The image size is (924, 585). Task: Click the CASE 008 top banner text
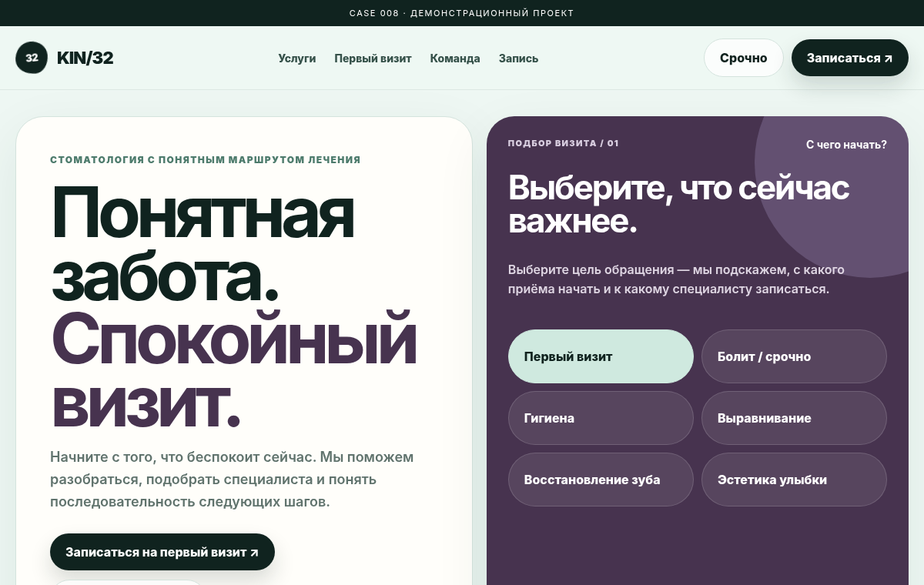(461, 13)
